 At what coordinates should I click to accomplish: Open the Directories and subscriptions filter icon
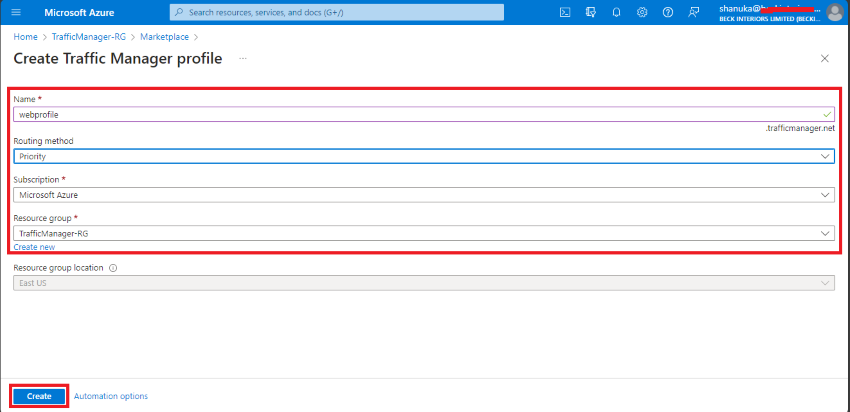(591, 12)
